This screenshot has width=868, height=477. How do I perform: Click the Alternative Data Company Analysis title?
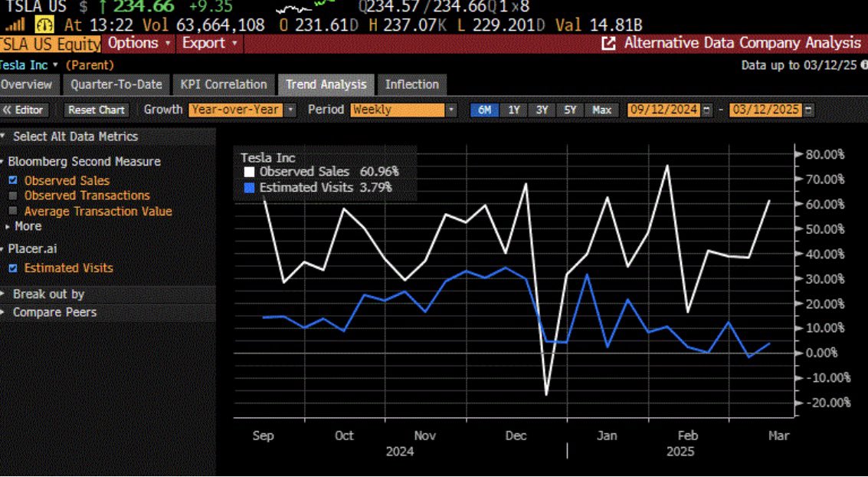[x=743, y=43]
